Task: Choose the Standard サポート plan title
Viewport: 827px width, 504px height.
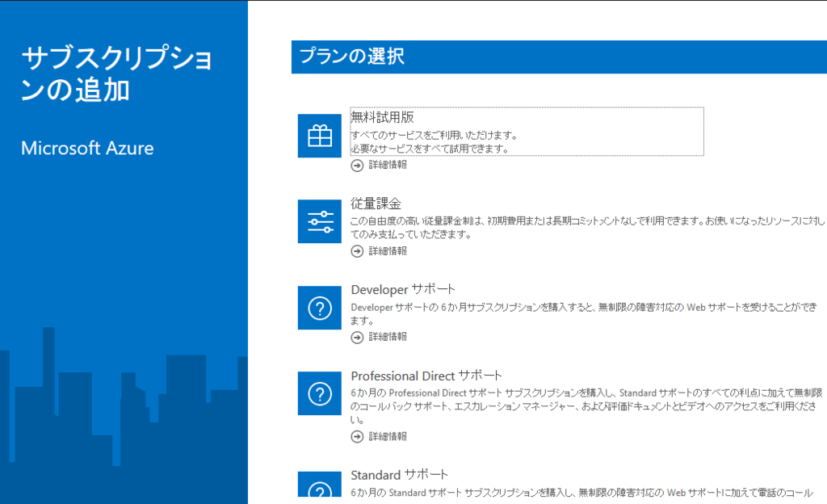Action: [x=399, y=475]
